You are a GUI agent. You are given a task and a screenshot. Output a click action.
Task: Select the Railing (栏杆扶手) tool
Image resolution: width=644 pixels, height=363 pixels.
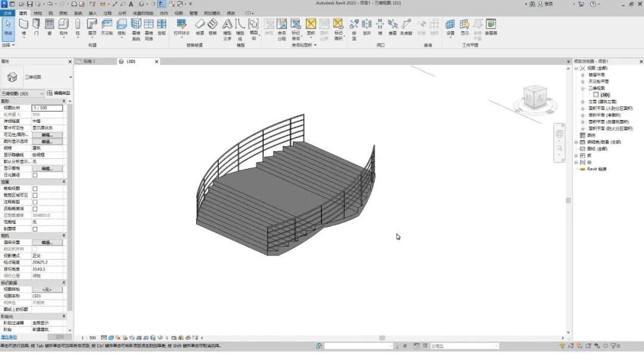pos(181,27)
